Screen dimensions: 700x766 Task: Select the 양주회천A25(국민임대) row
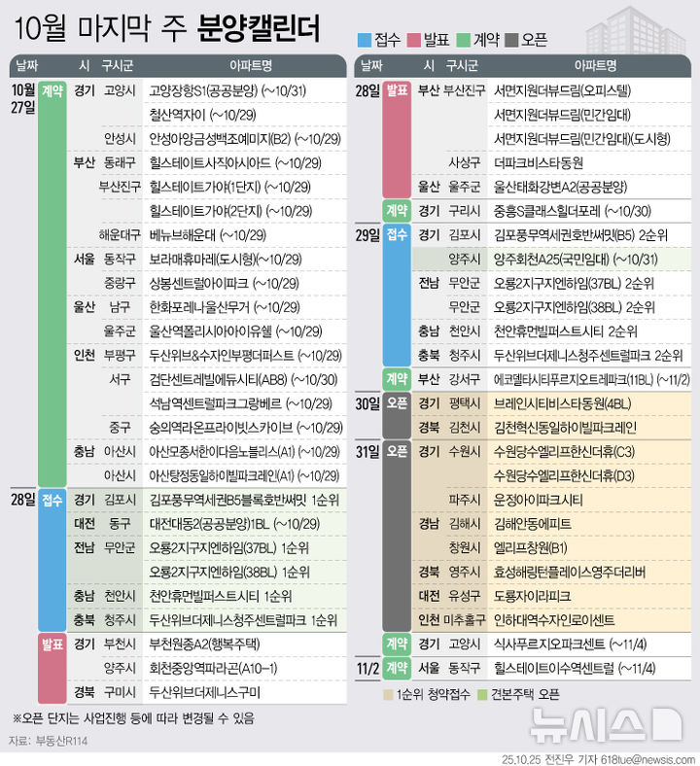pyautogui.click(x=562, y=259)
